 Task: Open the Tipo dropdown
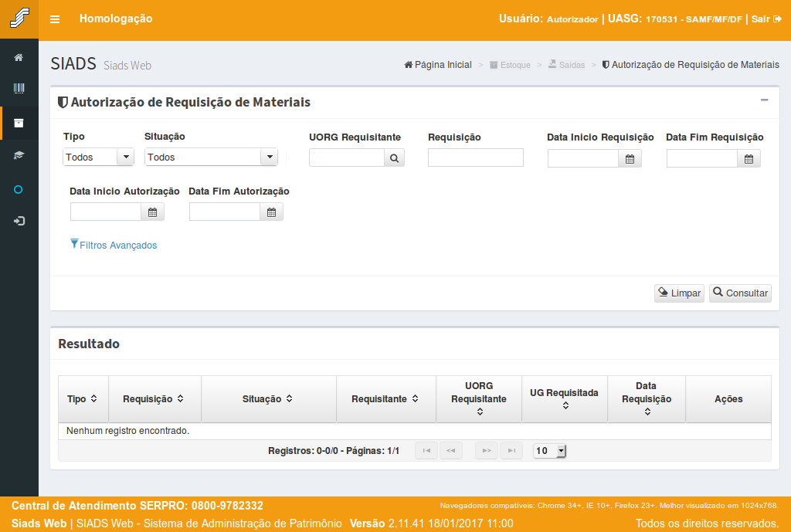tap(98, 157)
